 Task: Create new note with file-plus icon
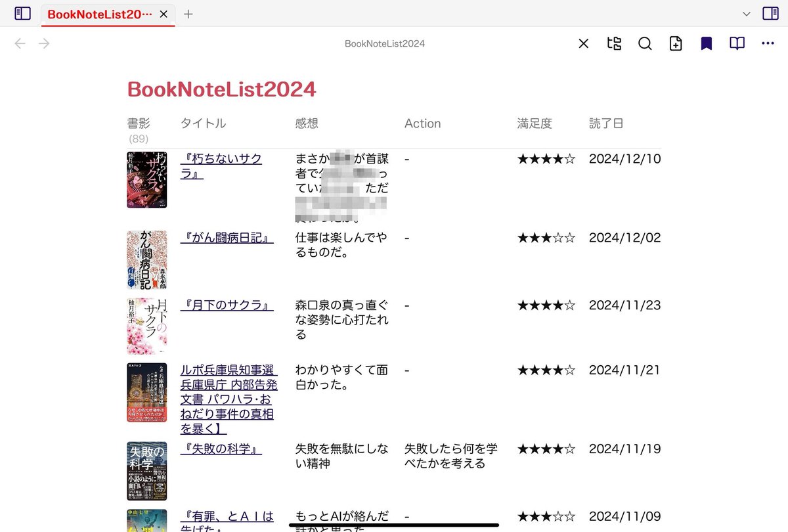pos(676,43)
